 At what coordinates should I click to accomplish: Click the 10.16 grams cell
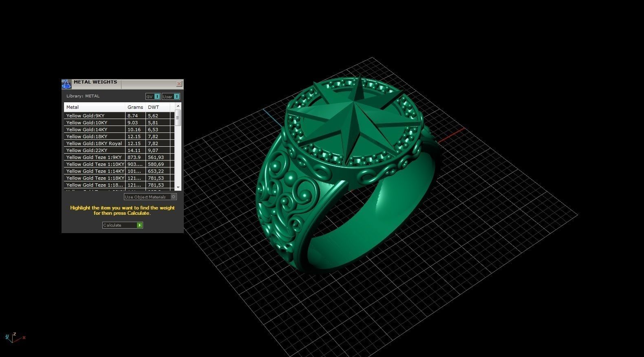click(x=135, y=130)
